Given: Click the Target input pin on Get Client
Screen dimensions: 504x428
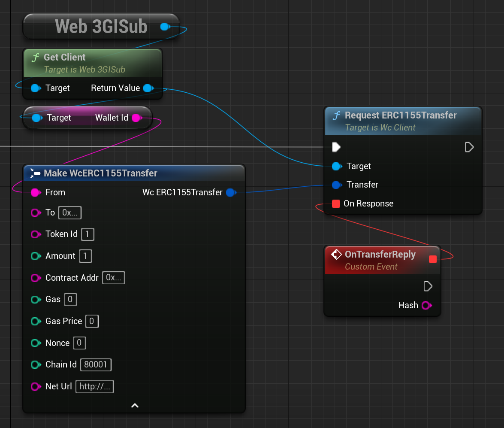Looking at the screenshot, I should coord(35,88).
